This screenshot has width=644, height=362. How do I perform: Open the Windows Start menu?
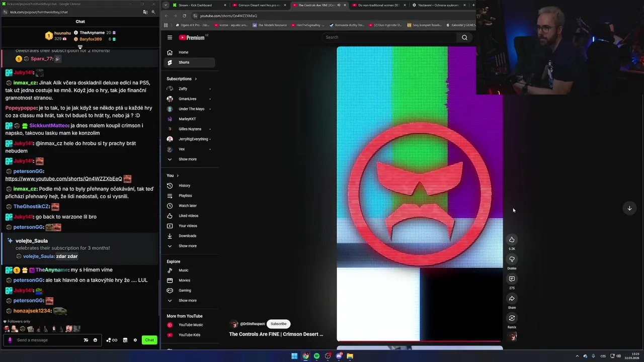pos(294,356)
